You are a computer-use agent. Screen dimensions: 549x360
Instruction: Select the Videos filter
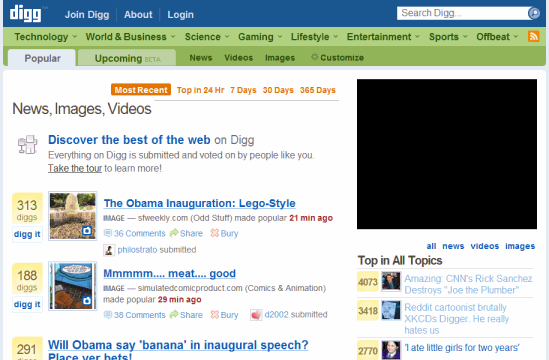click(x=238, y=57)
